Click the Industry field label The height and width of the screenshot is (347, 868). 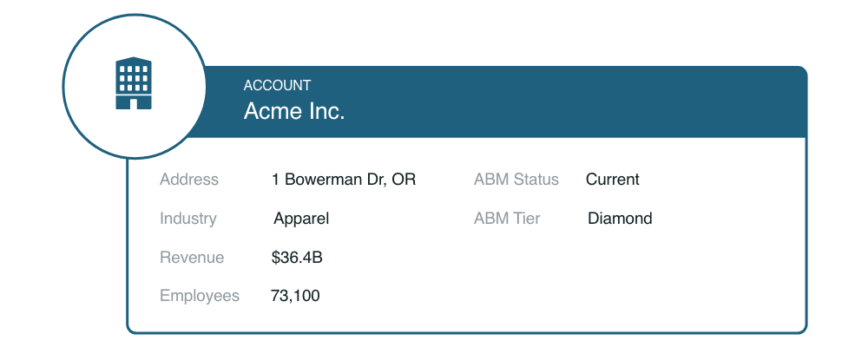[187, 219]
